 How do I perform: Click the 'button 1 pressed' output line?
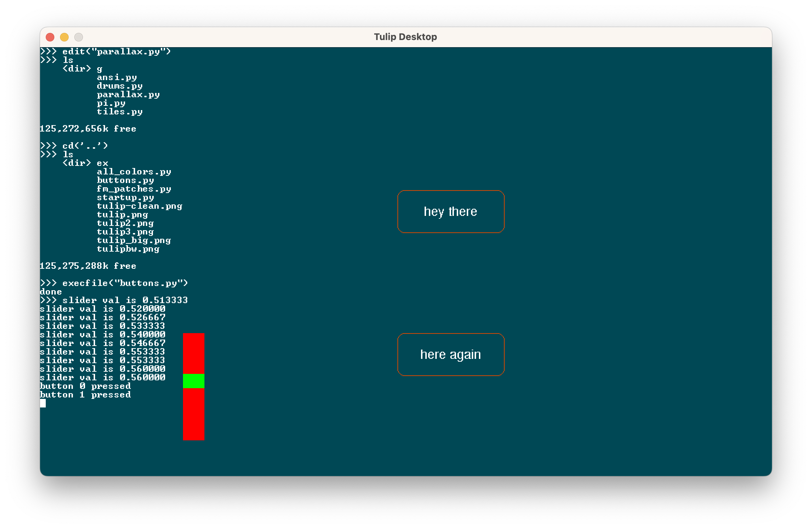point(85,395)
